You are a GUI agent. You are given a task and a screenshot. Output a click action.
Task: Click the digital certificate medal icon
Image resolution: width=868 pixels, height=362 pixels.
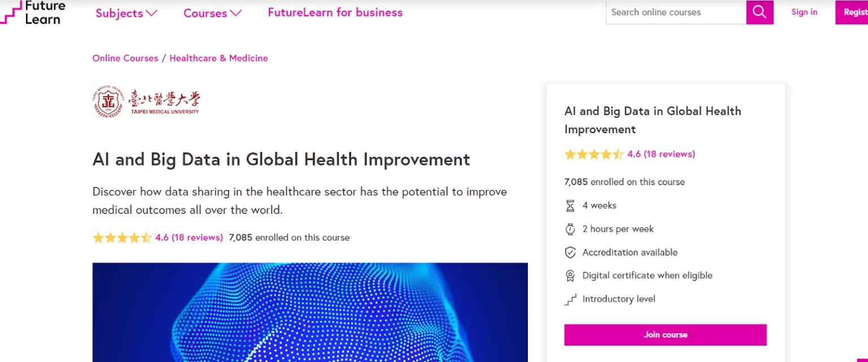point(570,275)
